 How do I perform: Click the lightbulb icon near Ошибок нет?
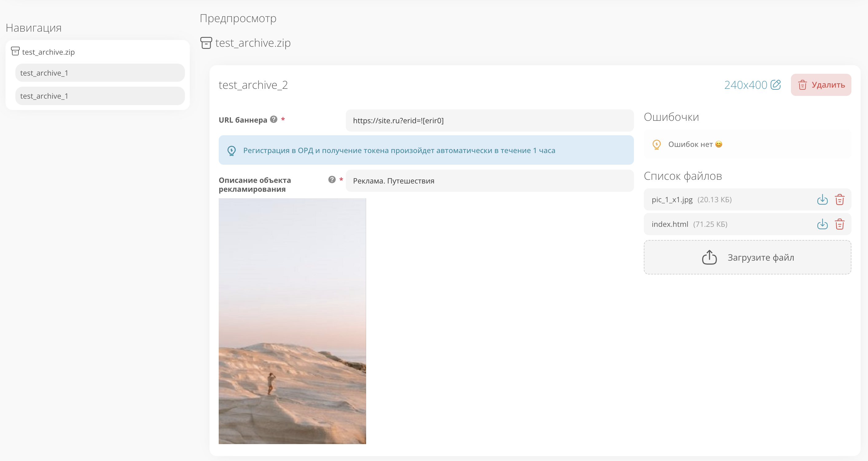[x=656, y=145]
